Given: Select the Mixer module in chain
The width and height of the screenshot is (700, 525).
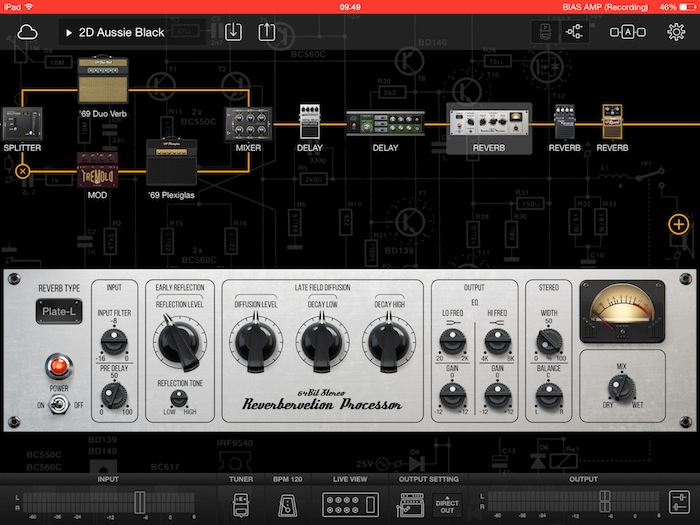Looking at the screenshot, I should click(x=248, y=125).
